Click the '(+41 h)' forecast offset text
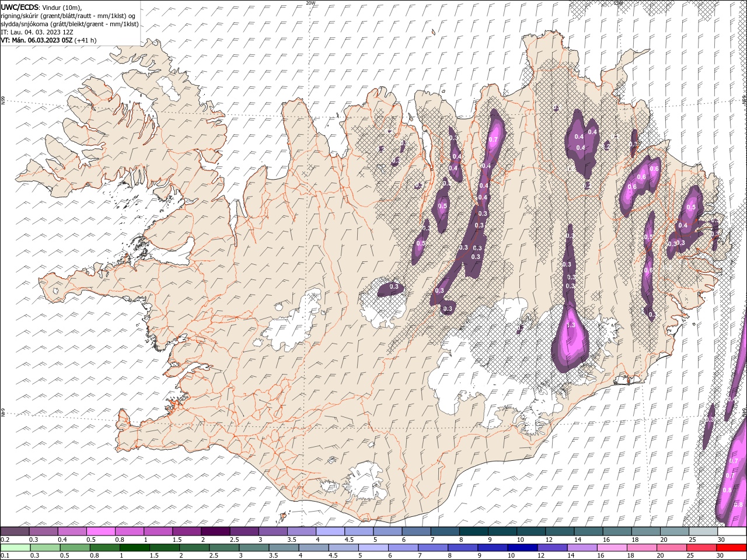Viewport: 747px width, 560px height. coord(86,40)
